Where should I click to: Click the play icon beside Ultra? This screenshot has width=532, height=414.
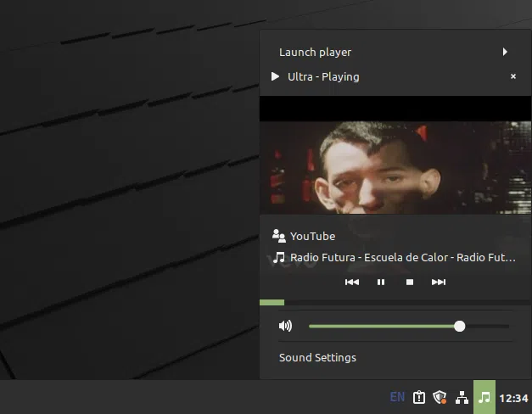275,76
